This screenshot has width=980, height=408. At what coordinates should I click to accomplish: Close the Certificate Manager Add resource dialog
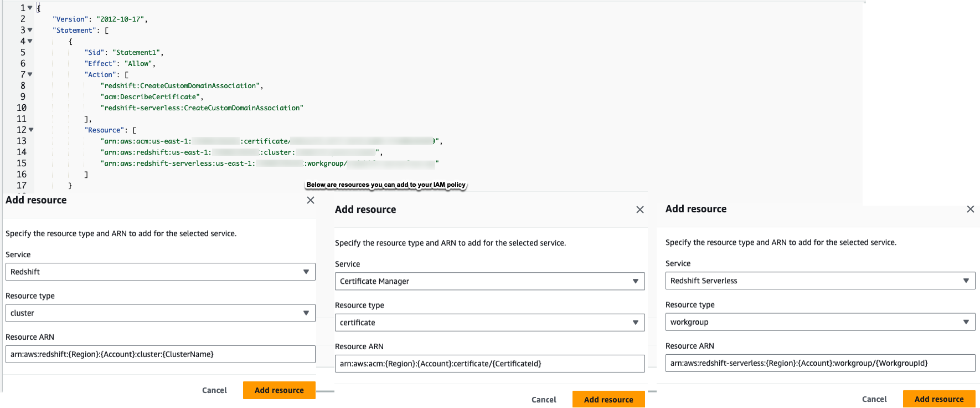click(640, 210)
